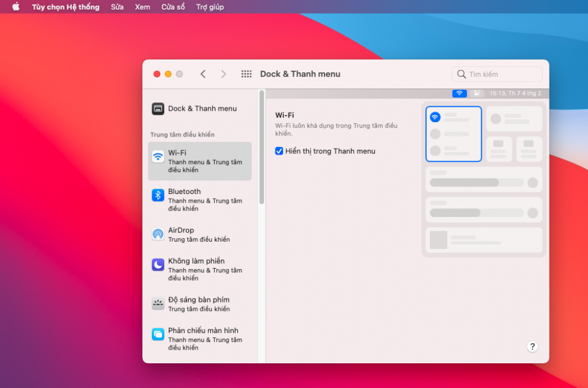Viewport: 588px width, 388px height.
Task: Open the Cửa sổ menu
Action: 173,7
